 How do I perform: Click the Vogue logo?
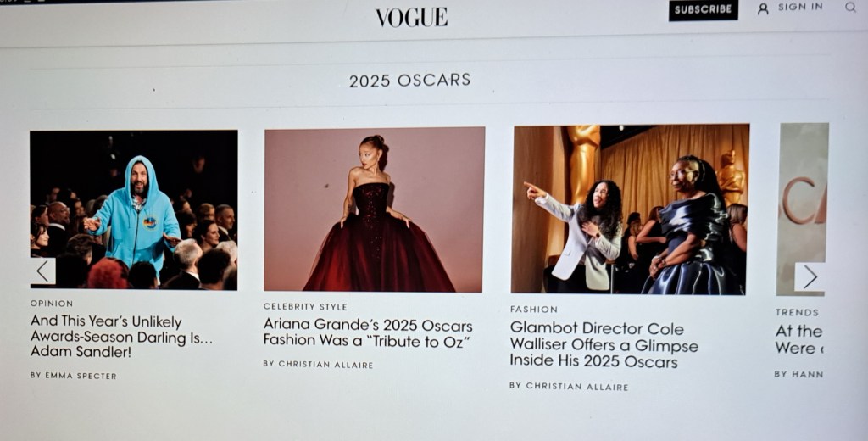[x=411, y=17]
